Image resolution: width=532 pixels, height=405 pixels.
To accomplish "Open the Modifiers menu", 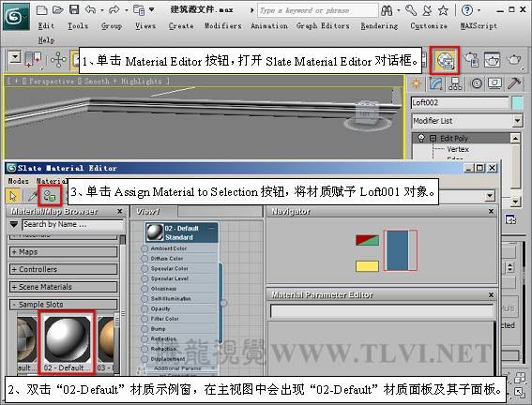I will 223,25.
